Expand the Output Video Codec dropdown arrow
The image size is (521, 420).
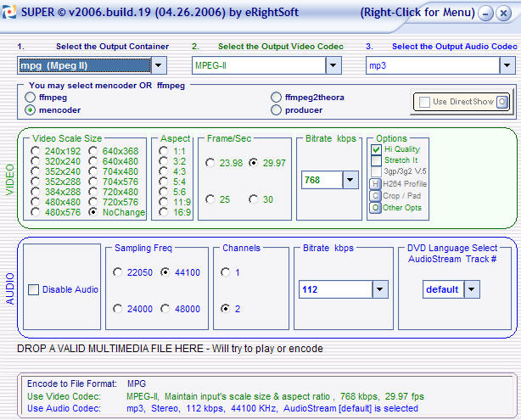[x=333, y=65]
